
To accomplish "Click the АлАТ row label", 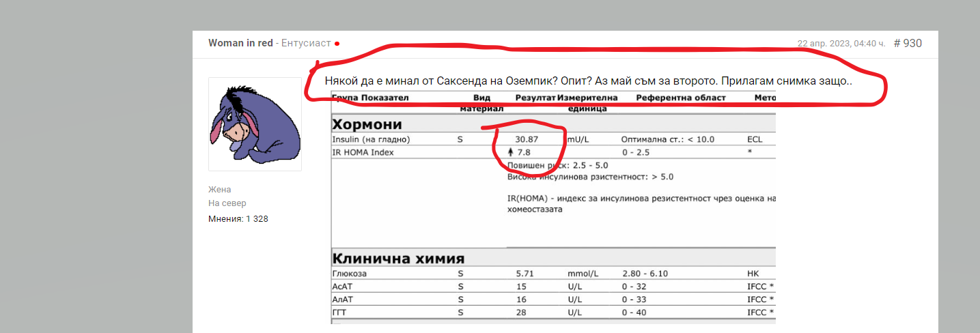I will pyautogui.click(x=344, y=300).
